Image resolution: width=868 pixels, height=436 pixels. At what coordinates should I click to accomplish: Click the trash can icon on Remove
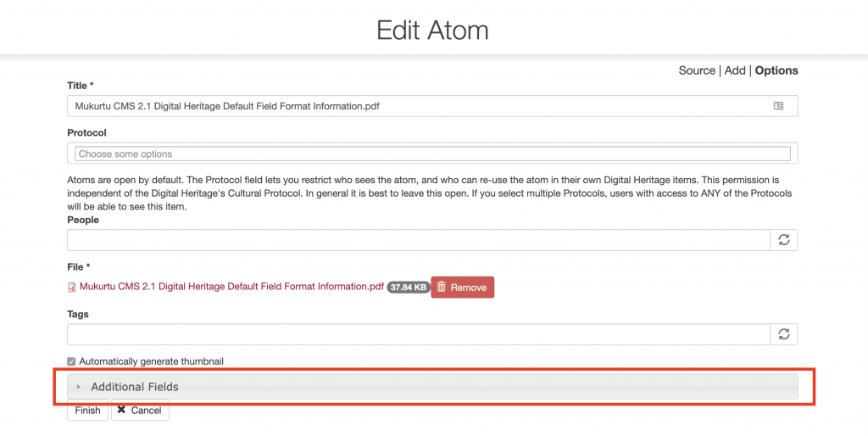(441, 287)
